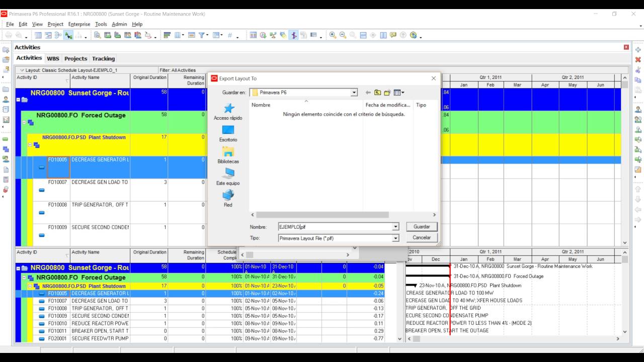Screen dimensions: 644x362
Task: Click the Help question-mark toolbar icon
Action: coord(414,35)
